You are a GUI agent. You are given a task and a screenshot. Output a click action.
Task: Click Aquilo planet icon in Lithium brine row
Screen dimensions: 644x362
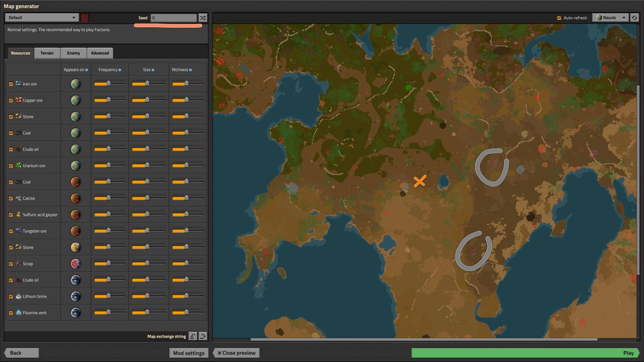[75, 296]
